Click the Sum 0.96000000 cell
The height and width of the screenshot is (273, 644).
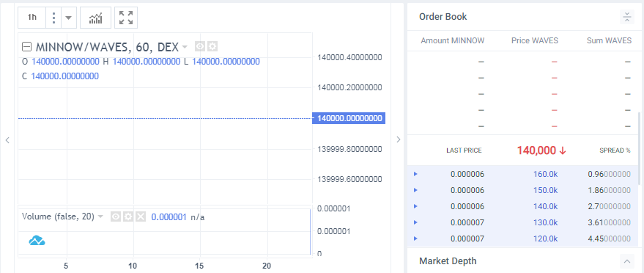coord(609,174)
